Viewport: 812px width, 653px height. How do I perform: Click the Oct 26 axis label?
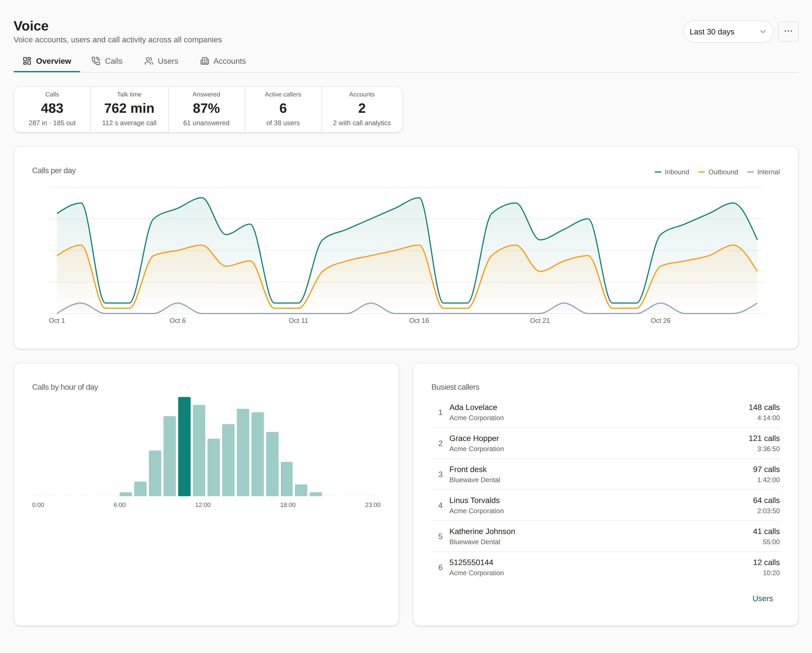tap(660, 321)
